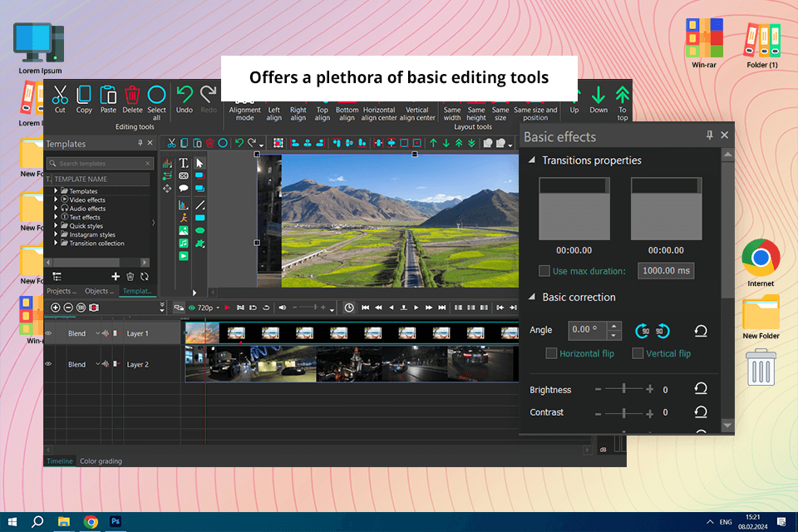Click the Redo arrow in ribbon

208,95
